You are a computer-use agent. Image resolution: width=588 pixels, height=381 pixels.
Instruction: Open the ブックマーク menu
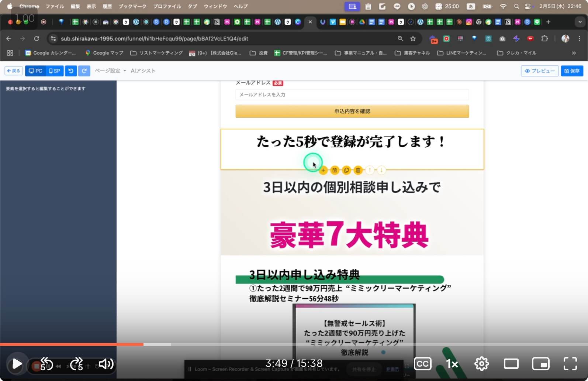click(132, 6)
